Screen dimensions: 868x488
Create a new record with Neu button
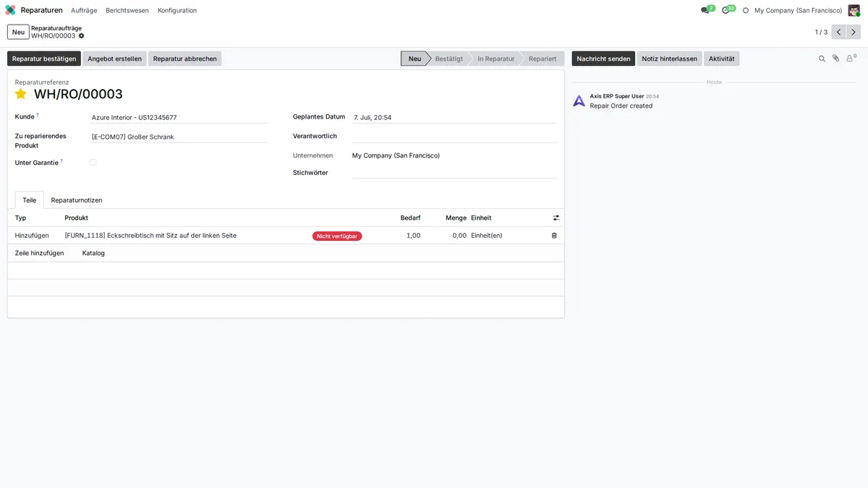[18, 32]
